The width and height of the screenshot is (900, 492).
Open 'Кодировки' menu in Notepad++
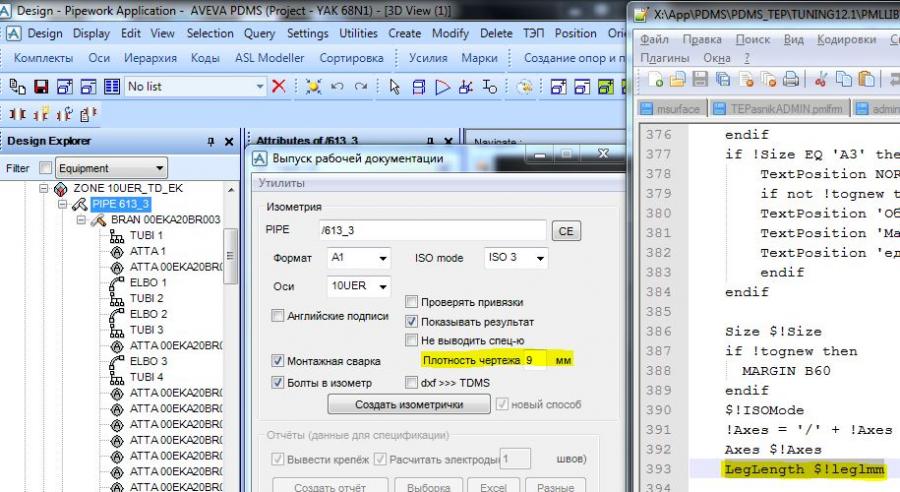point(847,39)
